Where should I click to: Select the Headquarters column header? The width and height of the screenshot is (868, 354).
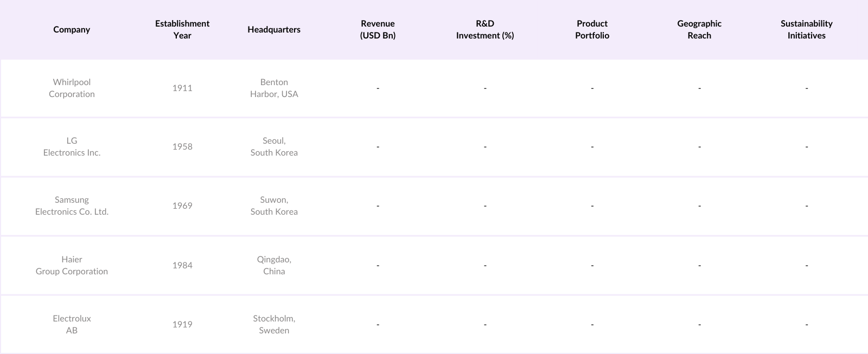(274, 29)
